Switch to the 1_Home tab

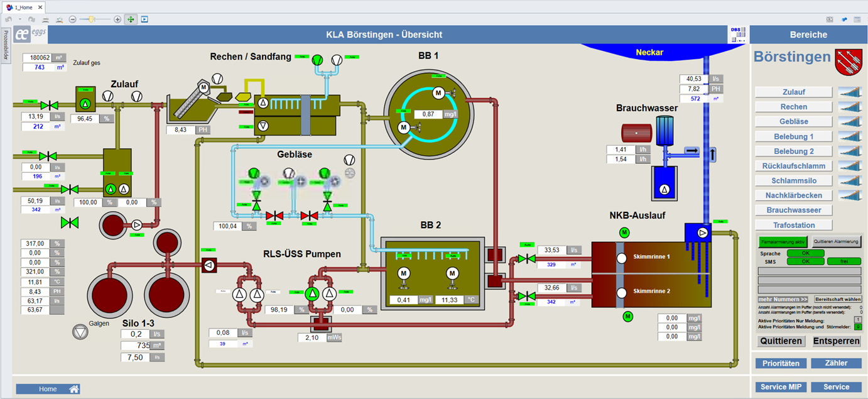[23, 6]
